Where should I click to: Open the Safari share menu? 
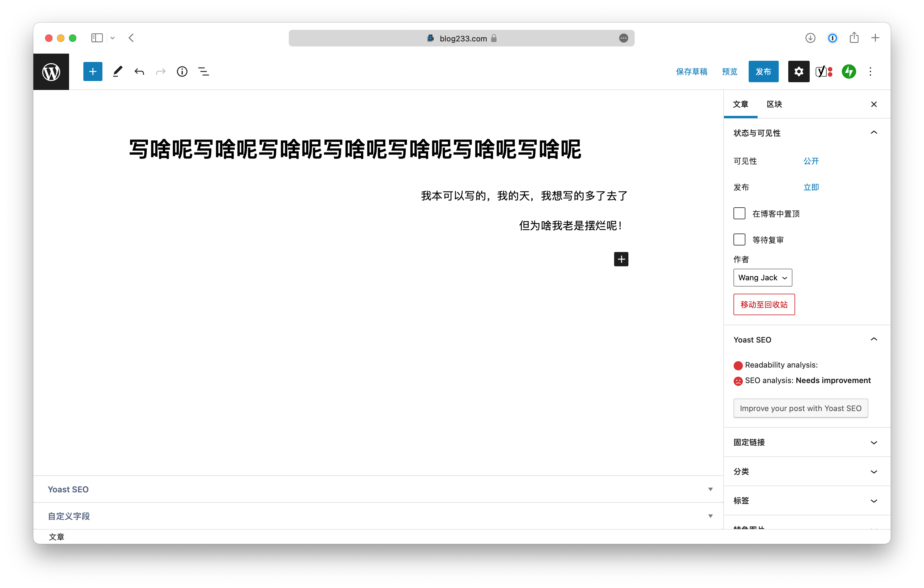[854, 38]
